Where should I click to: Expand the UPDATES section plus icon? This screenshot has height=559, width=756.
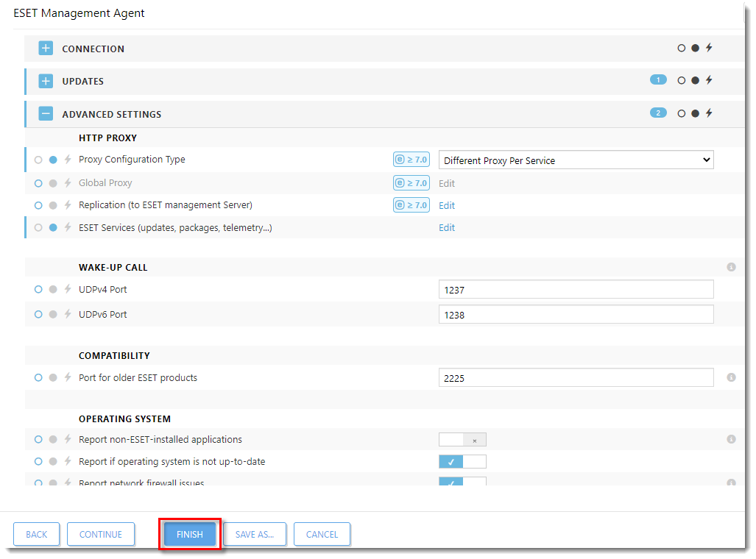46,81
